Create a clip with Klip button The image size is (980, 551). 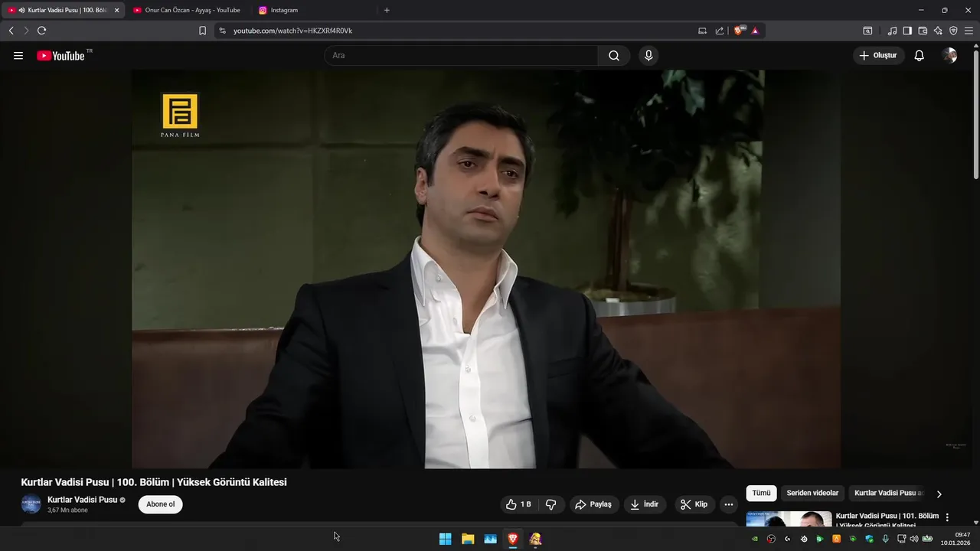pyautogui.click(x=694, y=504)
